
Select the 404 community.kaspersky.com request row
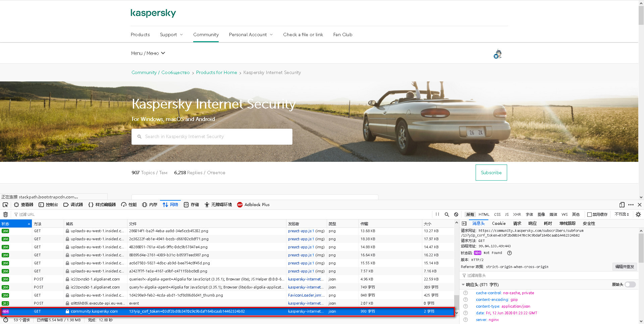click(227, 311)
